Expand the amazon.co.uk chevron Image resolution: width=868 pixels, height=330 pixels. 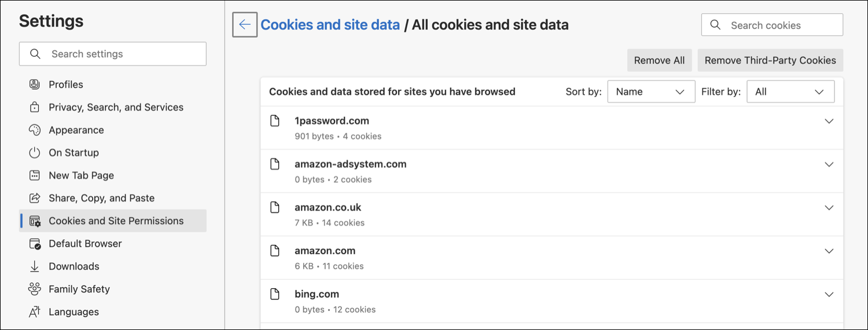point(829,208)
